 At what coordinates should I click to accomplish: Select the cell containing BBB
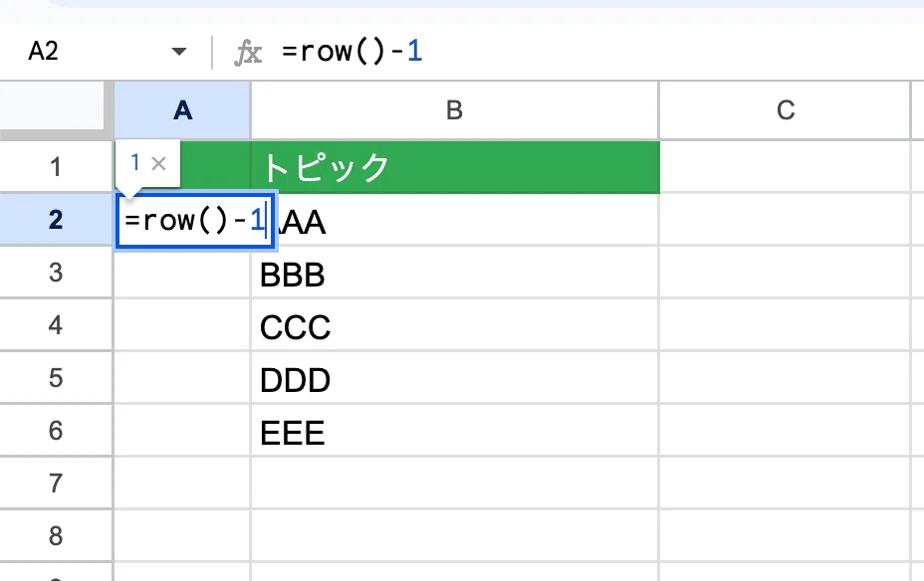click(x=455, y=273)
